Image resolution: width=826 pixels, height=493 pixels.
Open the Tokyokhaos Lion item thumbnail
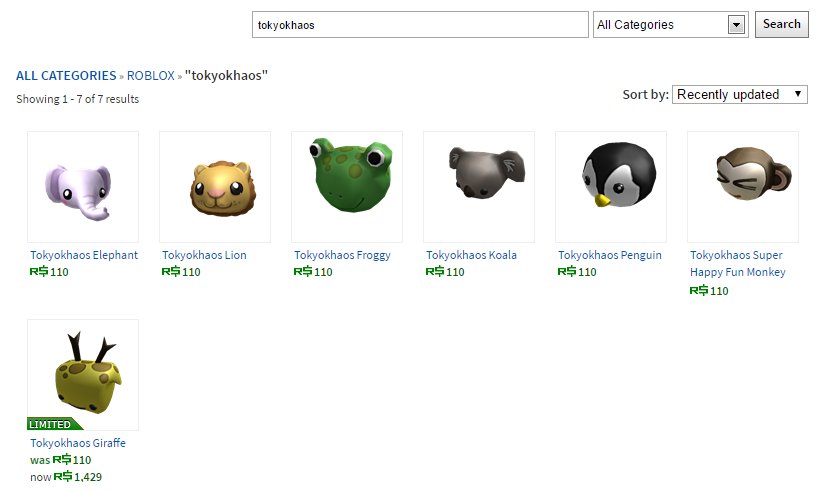tap(215, 187)
